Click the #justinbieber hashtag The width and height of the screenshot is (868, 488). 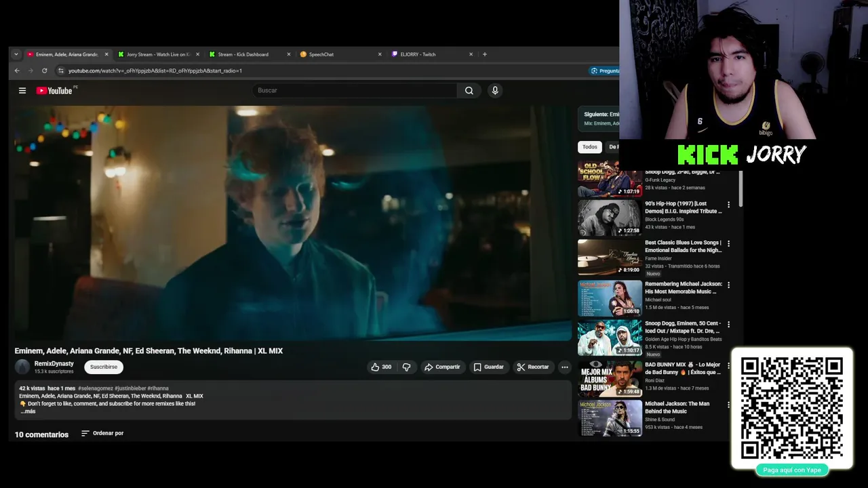[130, 388]
